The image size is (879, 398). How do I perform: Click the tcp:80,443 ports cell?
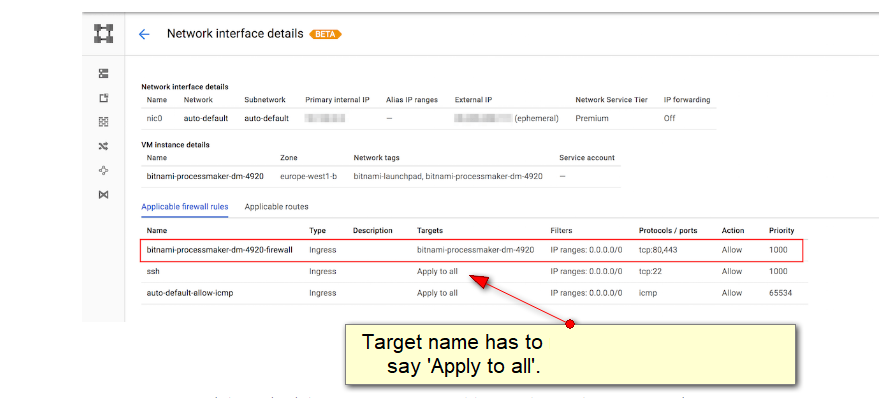click(x=658, y=250)
